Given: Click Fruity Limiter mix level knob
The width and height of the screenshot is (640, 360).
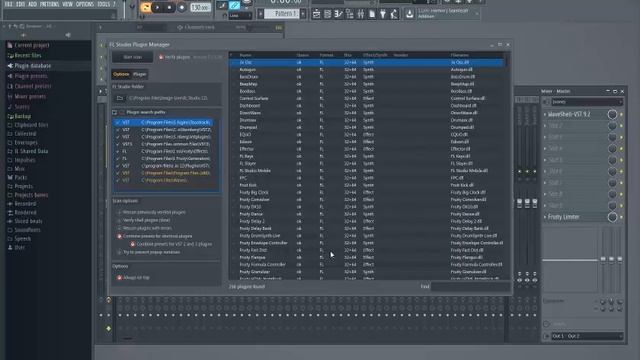Looking at the screenshot, I should (612, 217).
